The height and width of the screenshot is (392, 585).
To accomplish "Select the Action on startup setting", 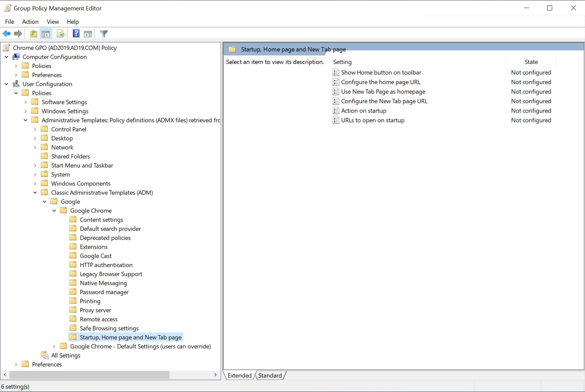I will (x=364, y=111).
